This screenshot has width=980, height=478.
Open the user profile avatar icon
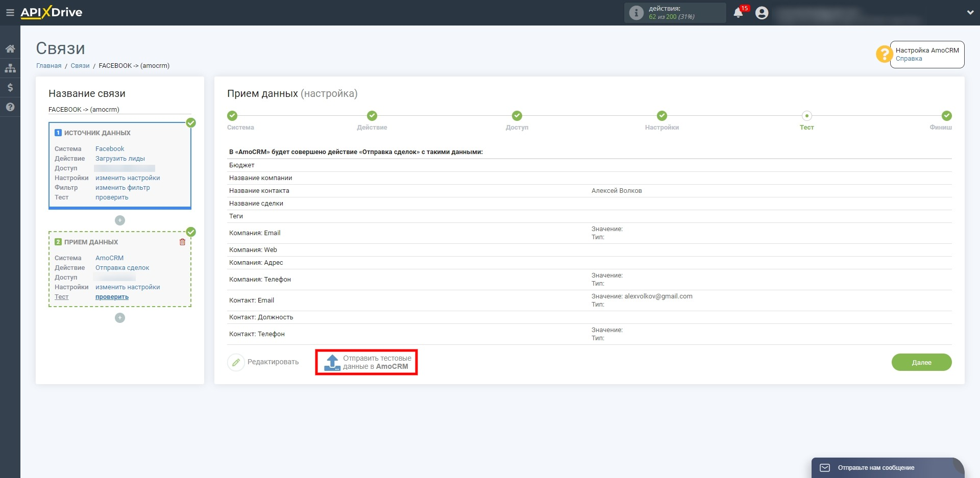762,13
